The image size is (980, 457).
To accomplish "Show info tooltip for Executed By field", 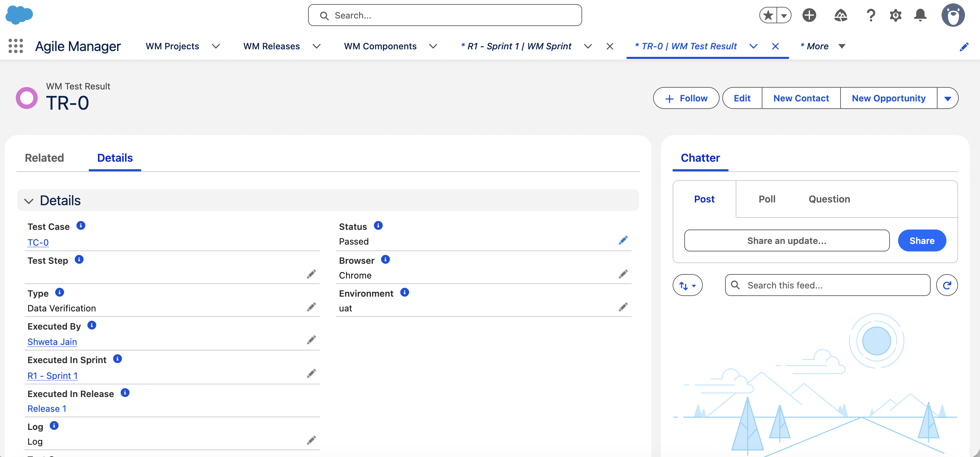I will point(92,325).
